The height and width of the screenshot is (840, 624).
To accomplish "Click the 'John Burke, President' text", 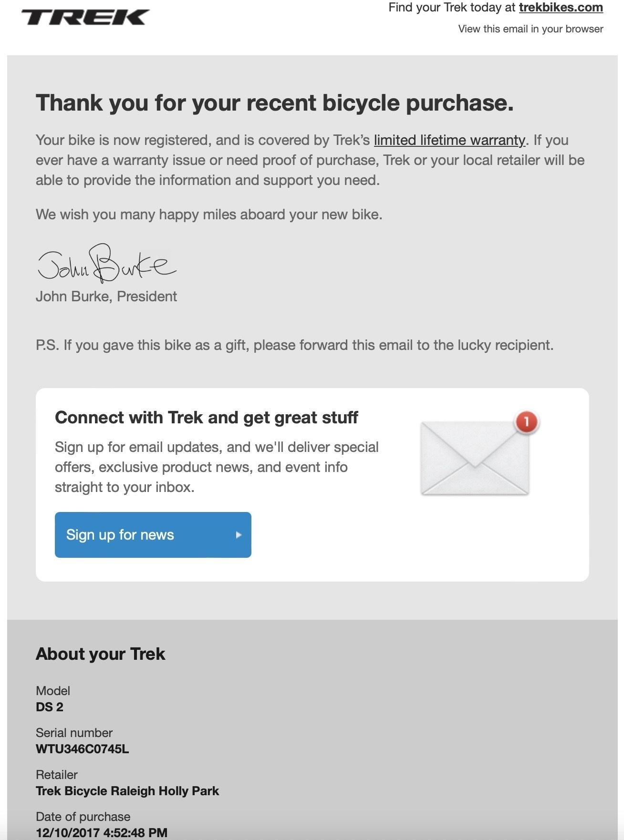I will [106, 297].
